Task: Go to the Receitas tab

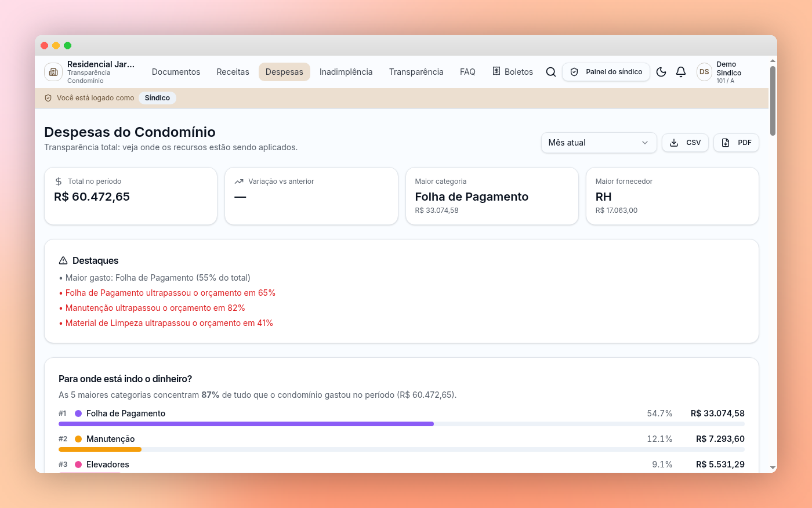Action: pos(233,72)
